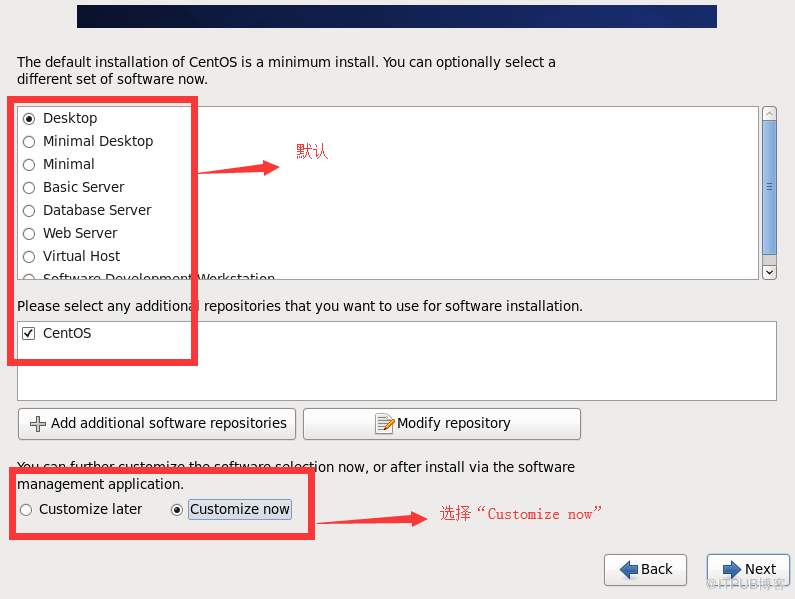Choose Database Server installation type
The width and height of the screenshot is (795, 599).
point(29,210)
